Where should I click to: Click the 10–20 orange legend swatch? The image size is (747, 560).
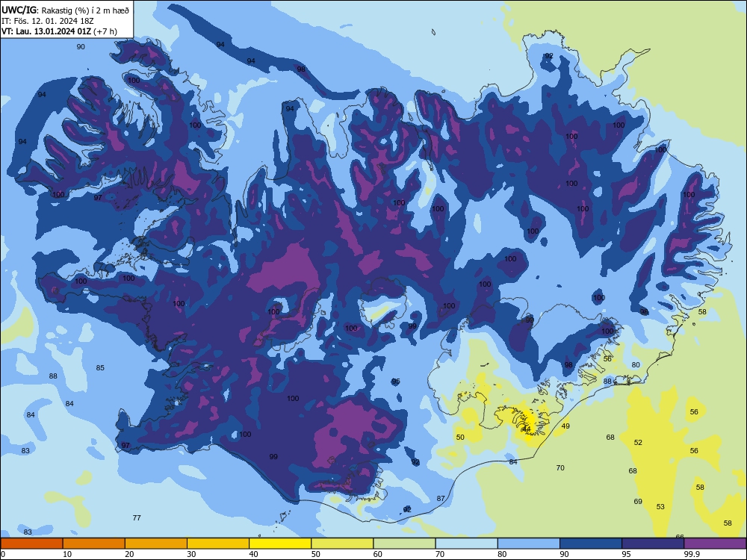point(94,544)
